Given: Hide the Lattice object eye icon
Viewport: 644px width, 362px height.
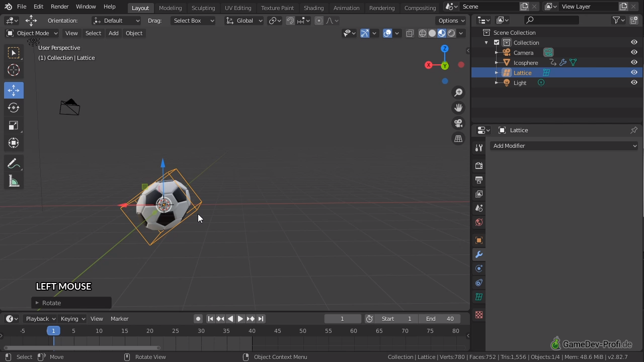Looking at the screenshot, I should click(634, 73).
